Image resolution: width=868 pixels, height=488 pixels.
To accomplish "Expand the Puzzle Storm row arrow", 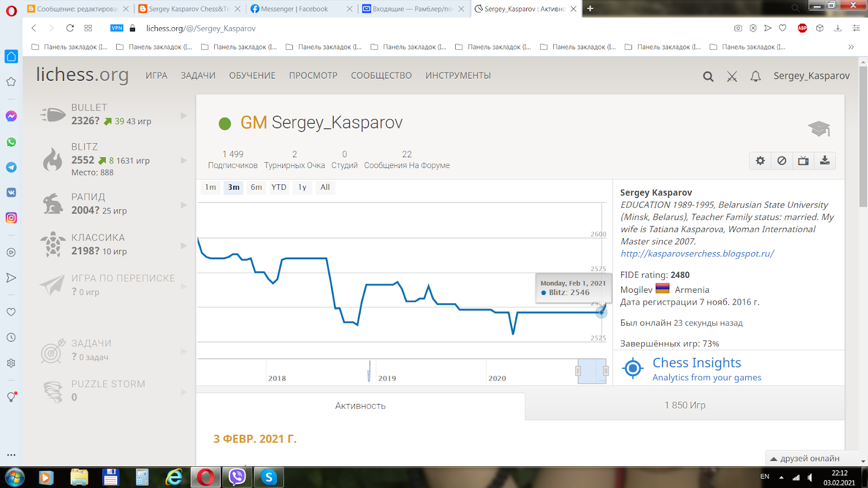I will click(184, 391).
